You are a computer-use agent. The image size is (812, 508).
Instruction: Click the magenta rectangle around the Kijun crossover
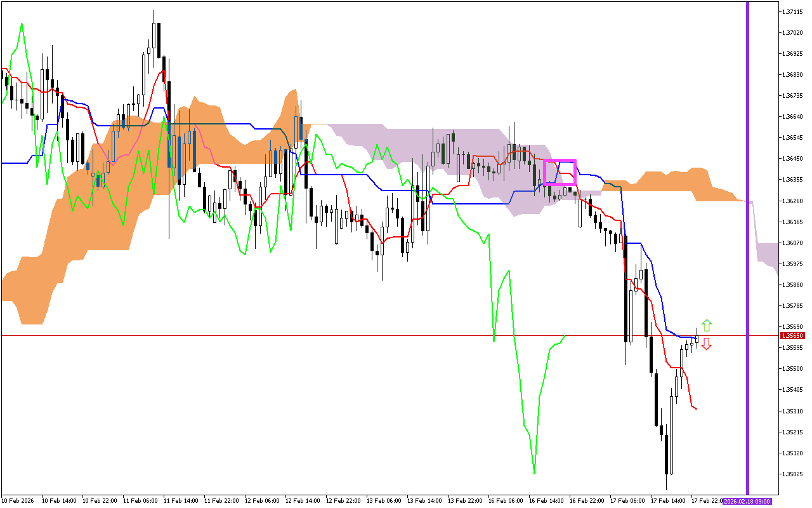[560, 171]
